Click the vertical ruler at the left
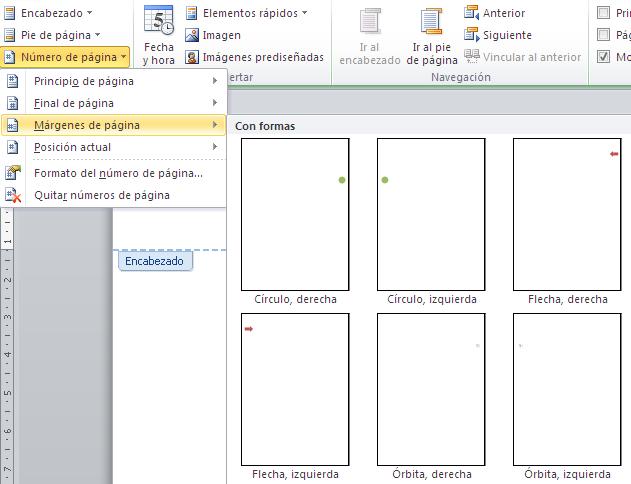The height and width of the screenshot is (484, 631). pyautogui.click(x=7, y=346)
